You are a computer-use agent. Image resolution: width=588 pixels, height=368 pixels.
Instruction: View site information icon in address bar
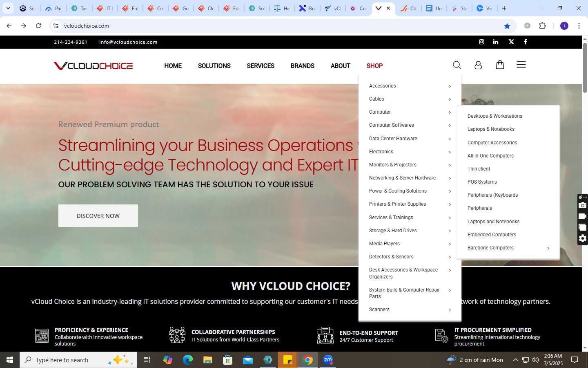(56, 26)
